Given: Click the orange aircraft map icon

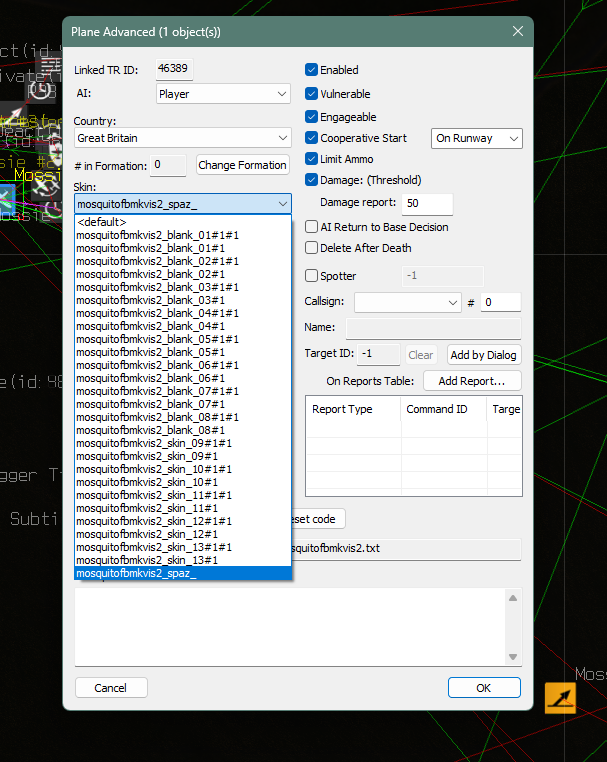Looking at the screenshot, I should (x=560, y=697).
